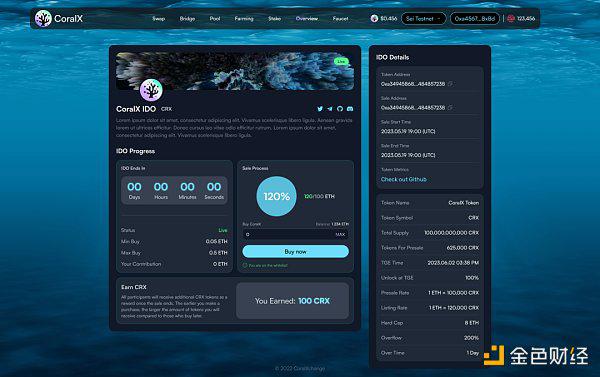Click the Tokens For Presale value 625,000 CRX

(463, 248)
